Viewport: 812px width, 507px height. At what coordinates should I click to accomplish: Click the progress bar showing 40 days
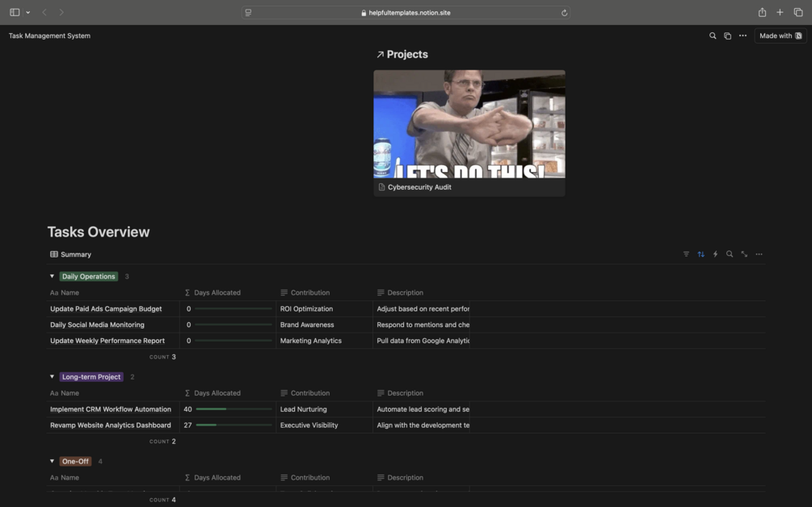(234, 409)
